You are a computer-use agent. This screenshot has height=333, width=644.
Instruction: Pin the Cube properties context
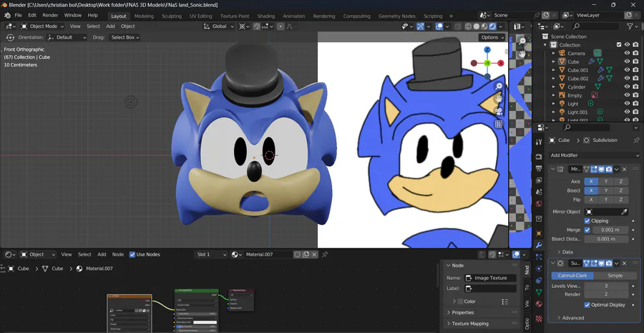(x=636, y=140)
